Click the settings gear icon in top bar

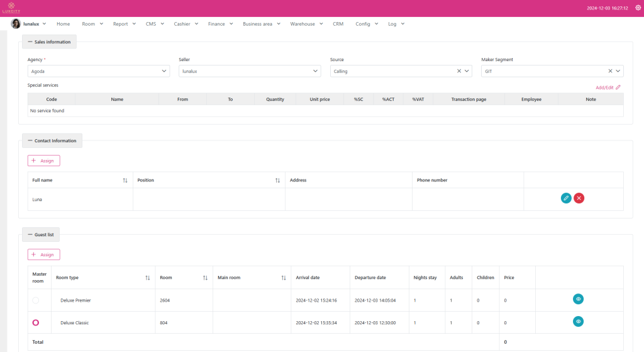(x=638, y=8)
